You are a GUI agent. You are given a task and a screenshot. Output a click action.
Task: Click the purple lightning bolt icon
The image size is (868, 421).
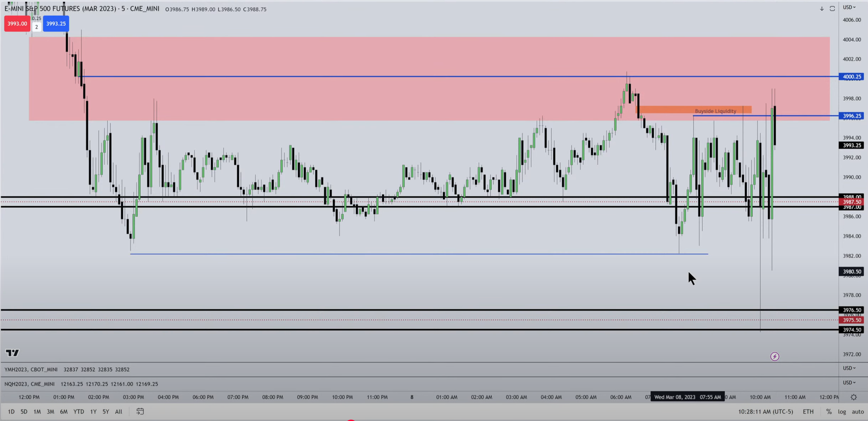click(775, 356)
